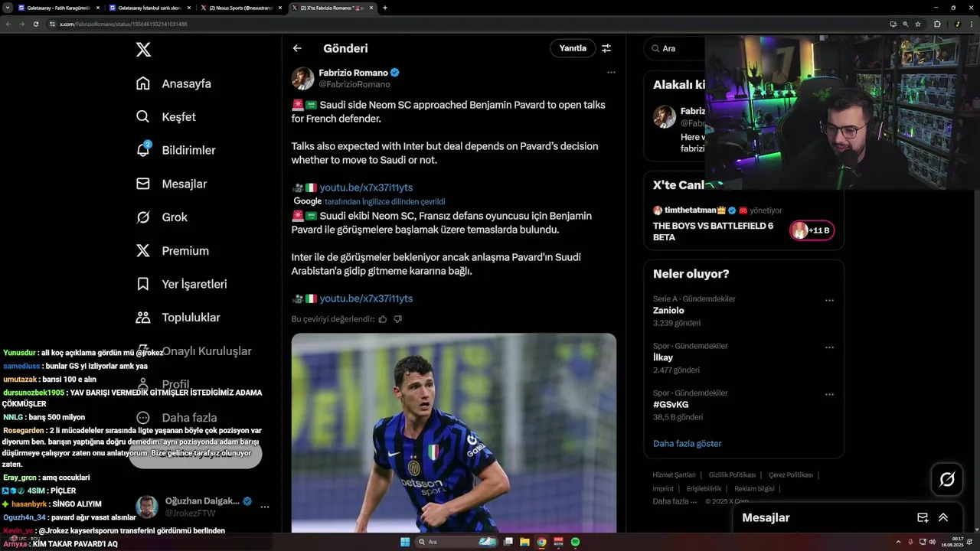Open Hizmet Şartları footer link
Viewport: 980px width, 551px height.
coord(675,475)
